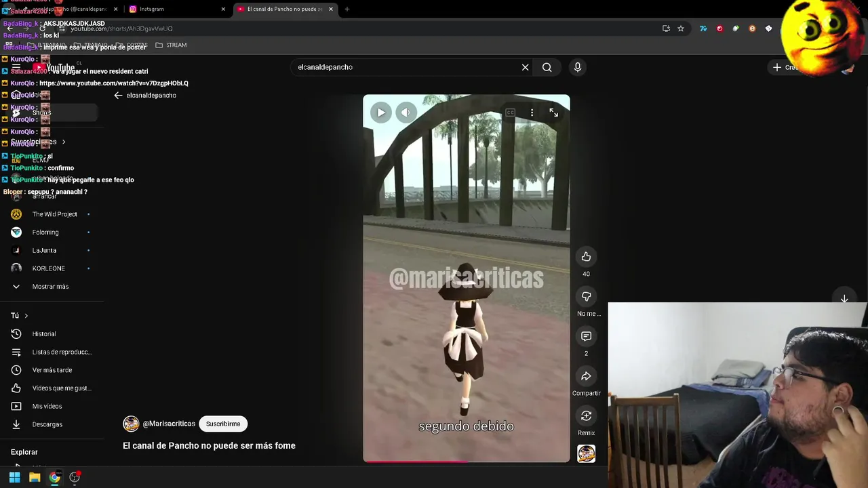Click the Crear create button
The width and height of the screenshot is (868, 488).
786,67
